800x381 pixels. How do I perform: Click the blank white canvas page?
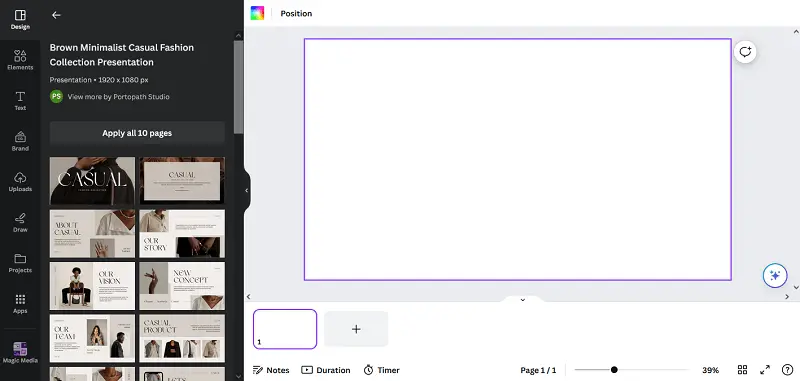click(x=518, y=159)
